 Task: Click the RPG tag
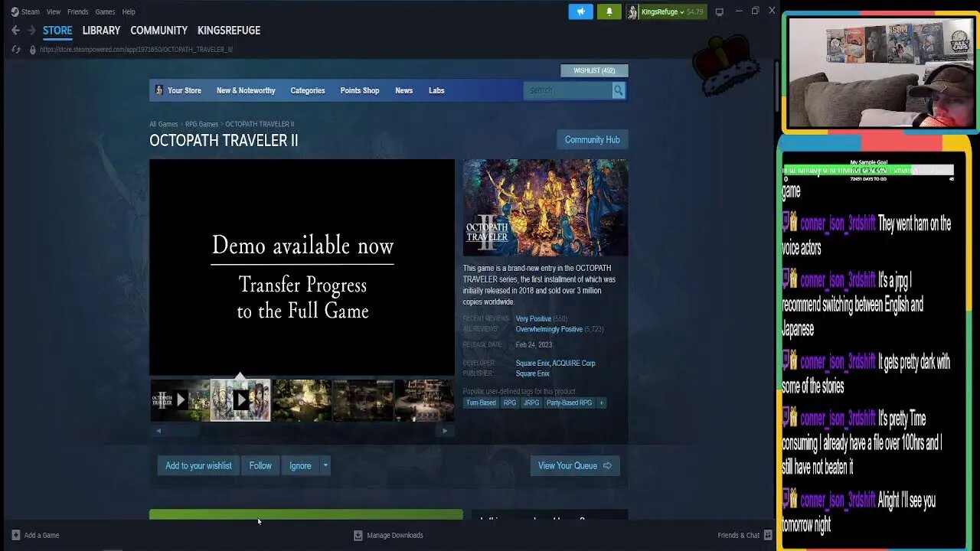[x=509, y=403]
